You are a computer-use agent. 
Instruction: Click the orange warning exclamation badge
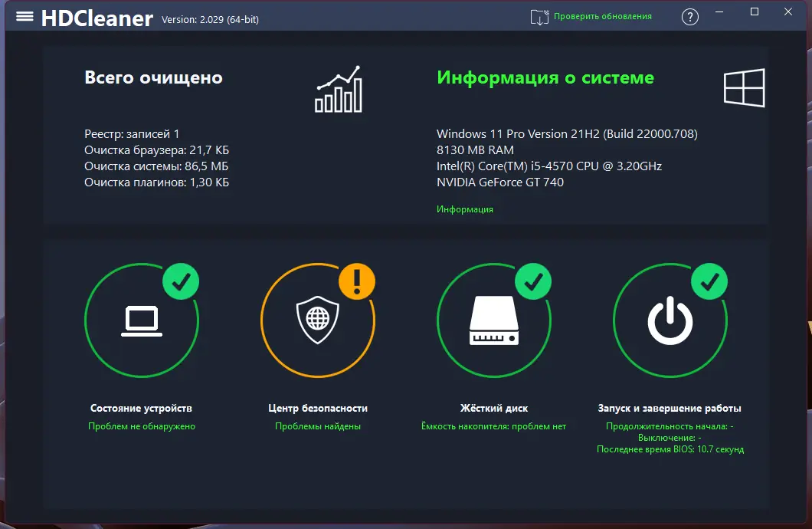pyautogui.click(x=357, y=281)
